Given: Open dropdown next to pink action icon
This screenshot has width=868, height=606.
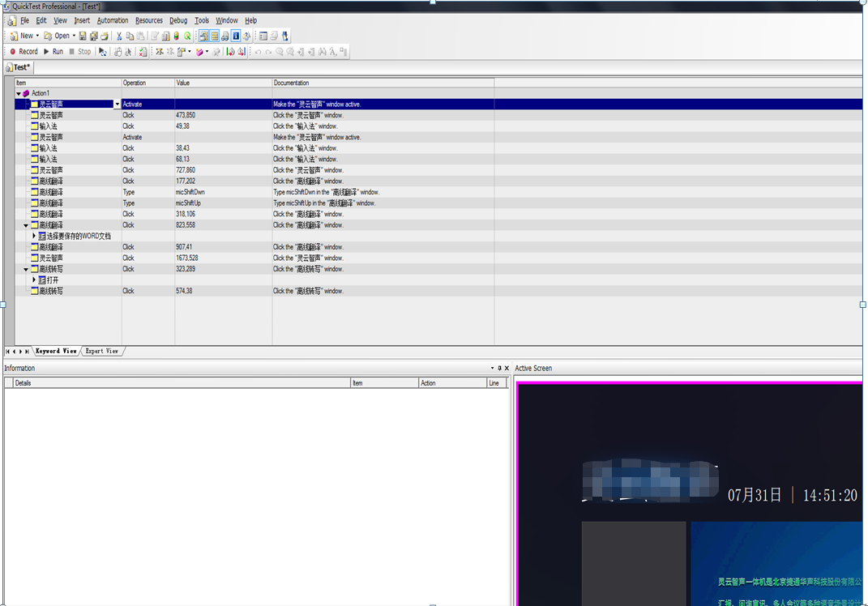Looking at the screenshot, I should click(207, 52).
